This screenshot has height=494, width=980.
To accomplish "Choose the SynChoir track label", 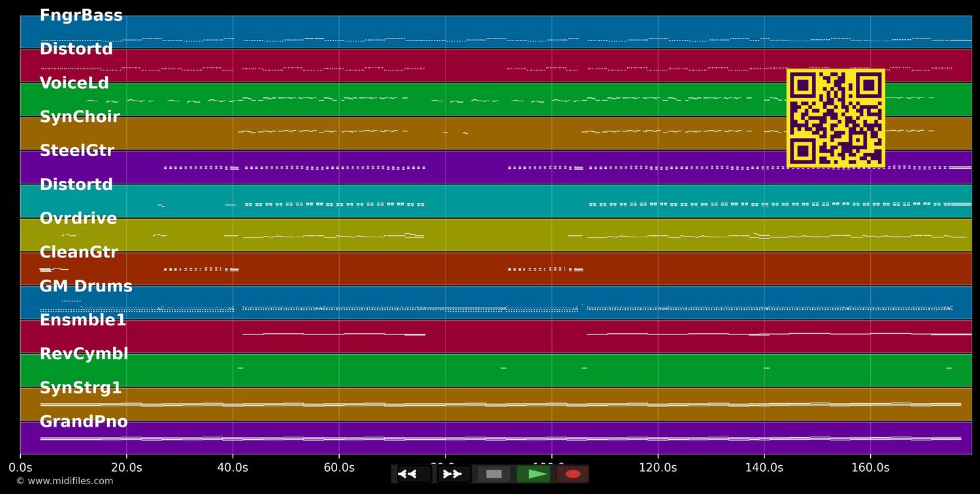I will (x=80, y=118).
